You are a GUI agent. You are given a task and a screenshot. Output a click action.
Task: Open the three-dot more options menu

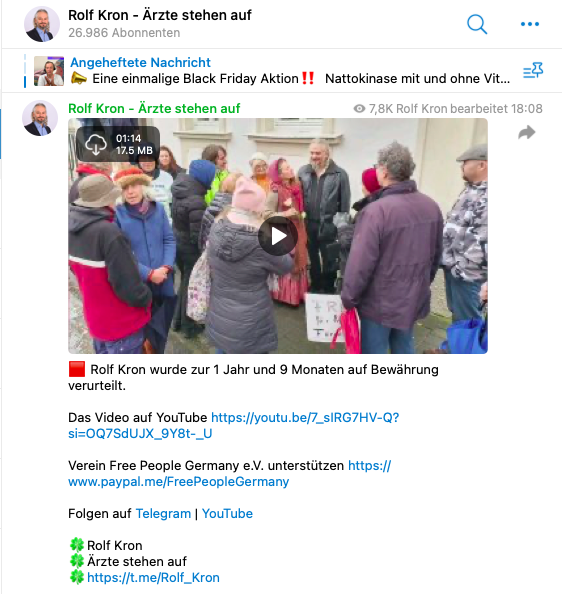pyautogui.click(x=530, y=24)
